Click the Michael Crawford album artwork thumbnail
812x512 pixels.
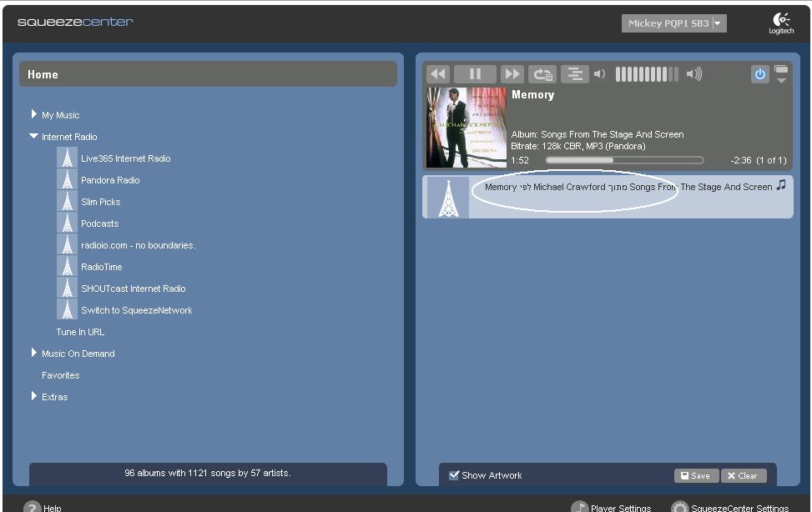466,128
